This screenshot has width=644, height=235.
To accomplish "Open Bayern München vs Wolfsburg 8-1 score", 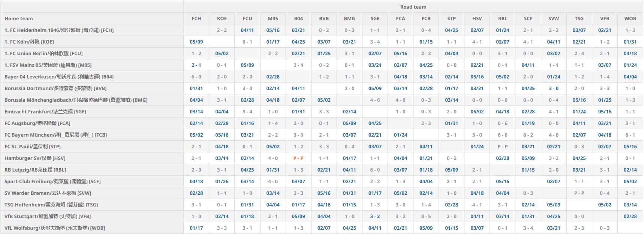I will coord(630,135).
